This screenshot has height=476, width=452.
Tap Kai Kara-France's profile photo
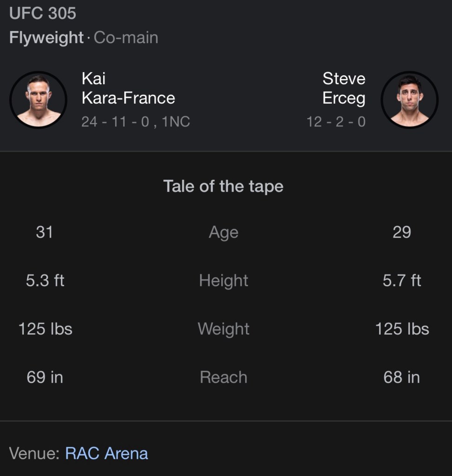click(x=38, y=99)
